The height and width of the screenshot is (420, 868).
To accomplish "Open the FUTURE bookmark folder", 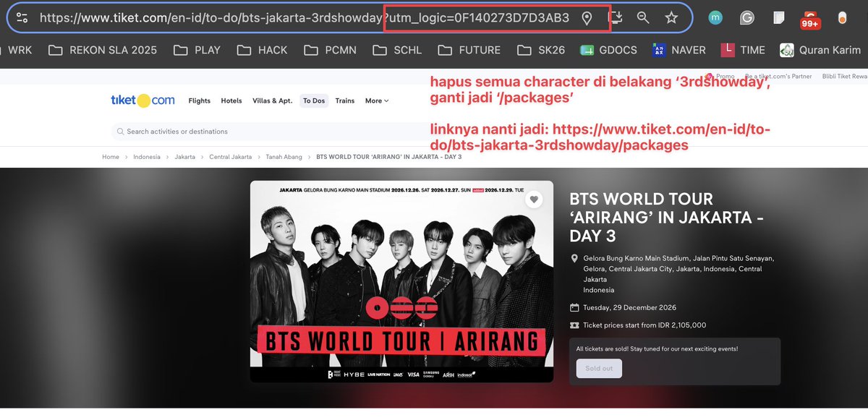I will click(x=469, y=50).
